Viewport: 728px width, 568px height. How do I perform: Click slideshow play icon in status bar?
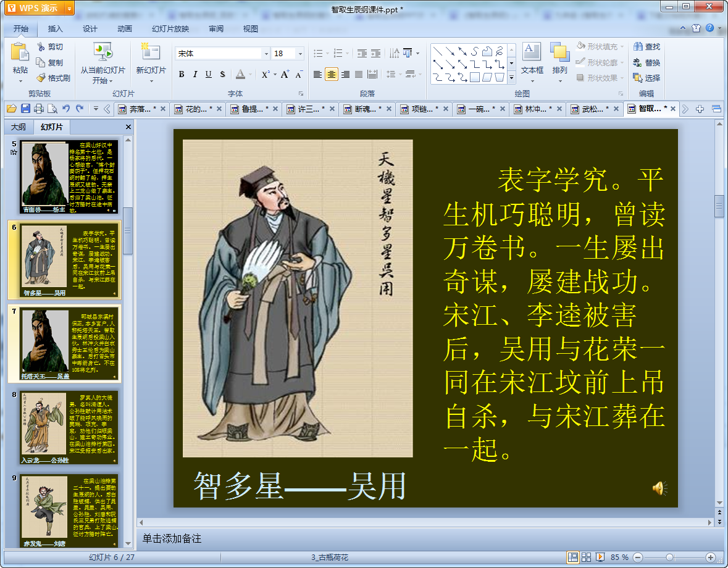pyautogui.click(x=600, y=558)
